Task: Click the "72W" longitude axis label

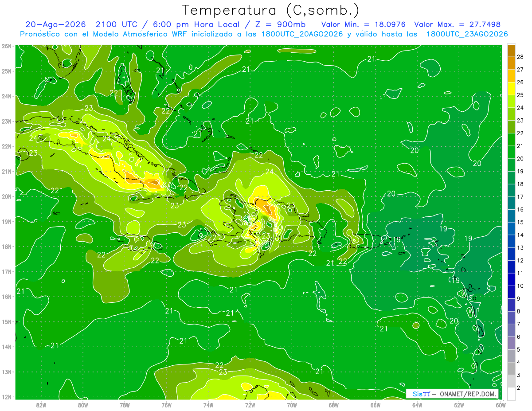Action: (250, 405)
